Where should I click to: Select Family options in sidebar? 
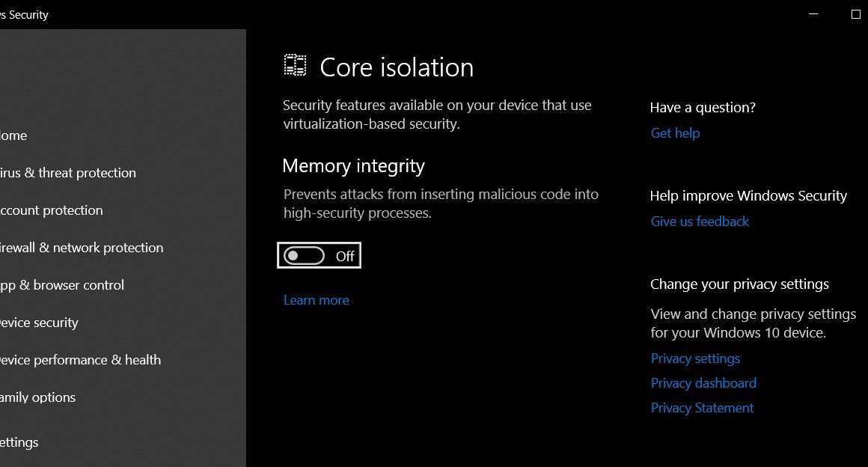[x=37, y=397]
